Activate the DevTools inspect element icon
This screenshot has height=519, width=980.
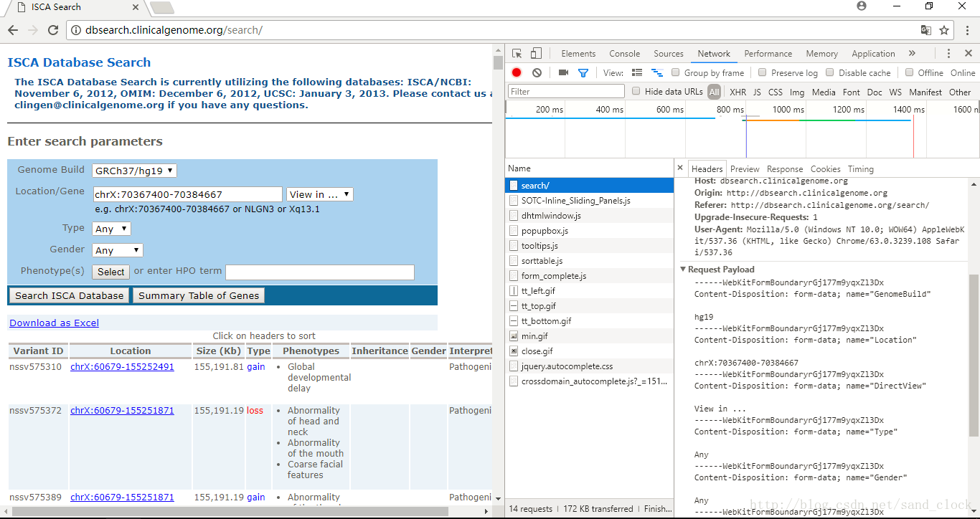(517, 54)
